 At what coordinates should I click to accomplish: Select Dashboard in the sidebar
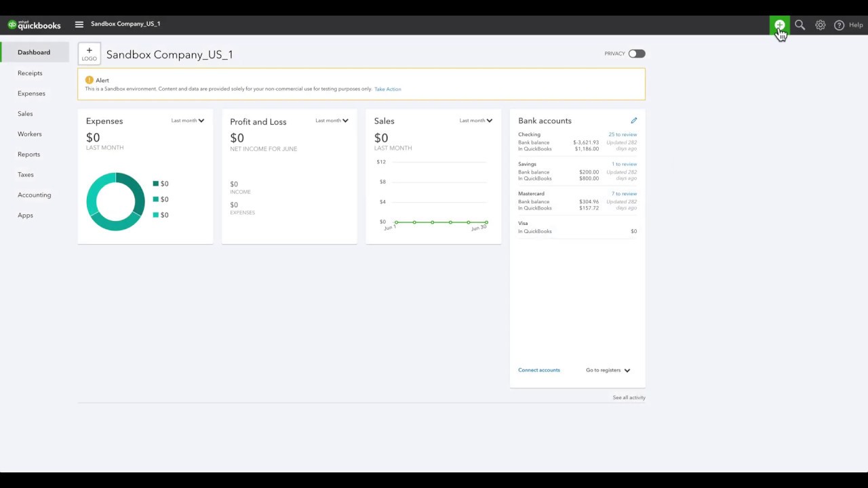tap(34, 52)
